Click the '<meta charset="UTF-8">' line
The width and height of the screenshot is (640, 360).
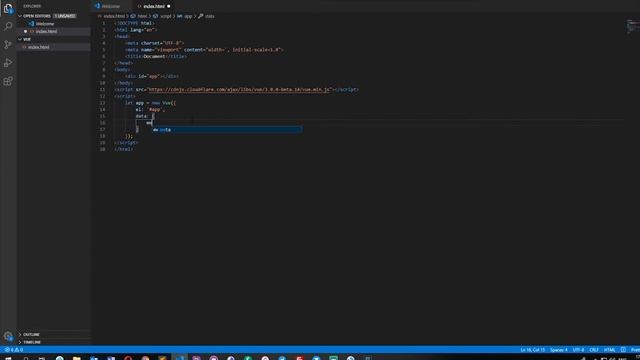click(x=155, y=43)
